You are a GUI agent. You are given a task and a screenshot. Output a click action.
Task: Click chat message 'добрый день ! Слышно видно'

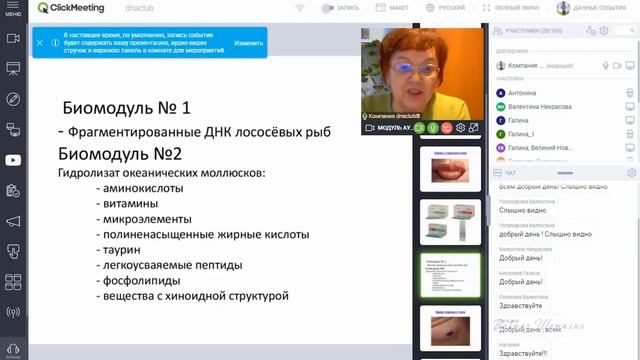point(545,234)
